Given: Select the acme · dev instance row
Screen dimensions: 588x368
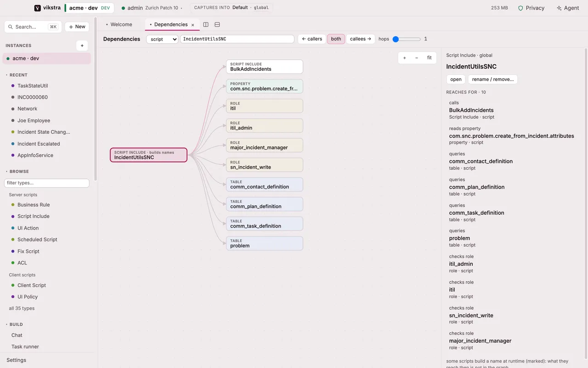Looking at the screenshot, I should click(47, 58).
